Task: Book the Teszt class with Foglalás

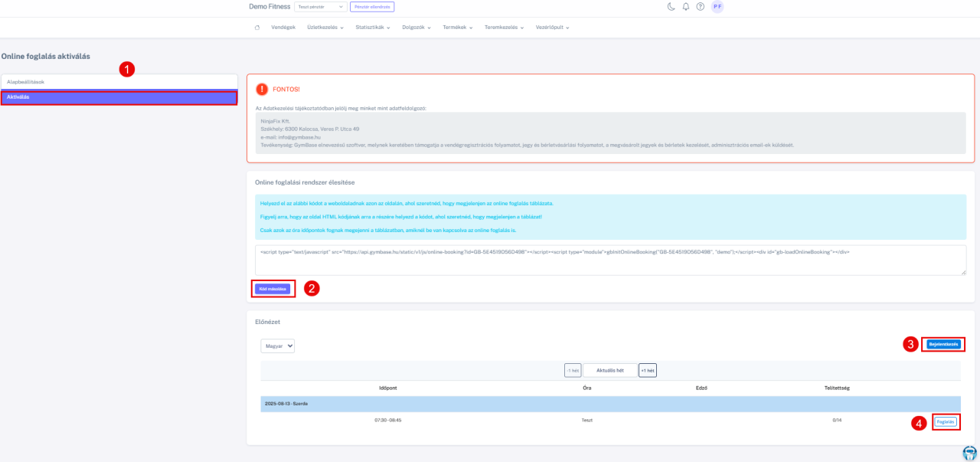Action: tap(946, 422)
